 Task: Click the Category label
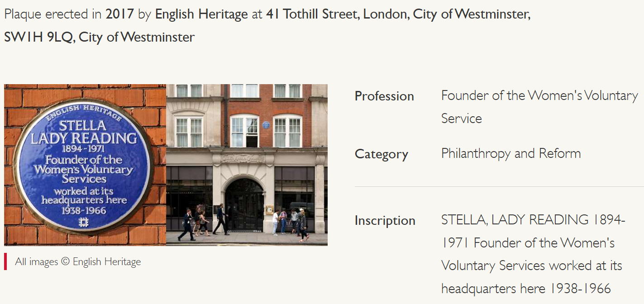tap(382, 154)
